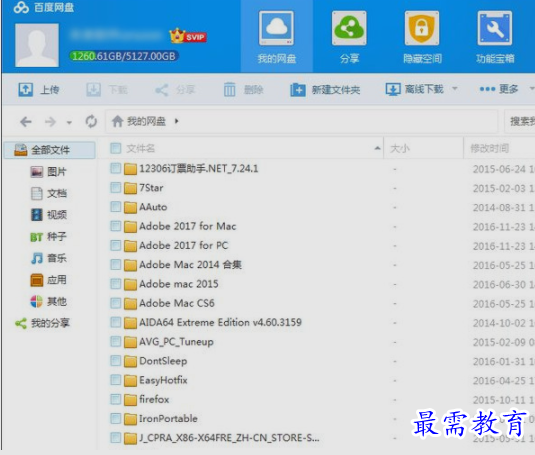The image size is (535, 455).
Task: Check the DontSleep folder checkbox
Action: 116,361
